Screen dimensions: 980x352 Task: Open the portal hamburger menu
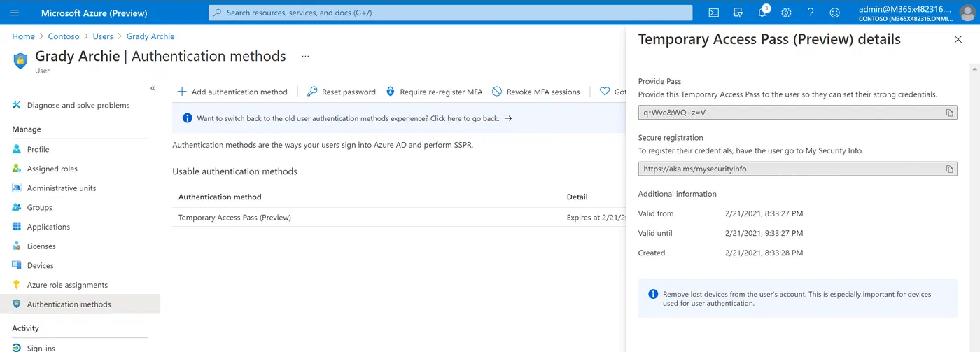(15, 13)
